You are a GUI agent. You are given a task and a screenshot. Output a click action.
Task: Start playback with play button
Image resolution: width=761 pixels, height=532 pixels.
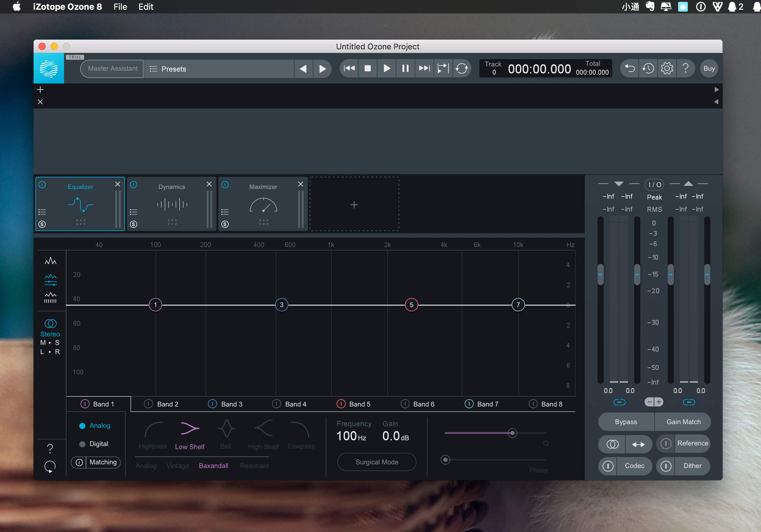(x=387, y=68)
